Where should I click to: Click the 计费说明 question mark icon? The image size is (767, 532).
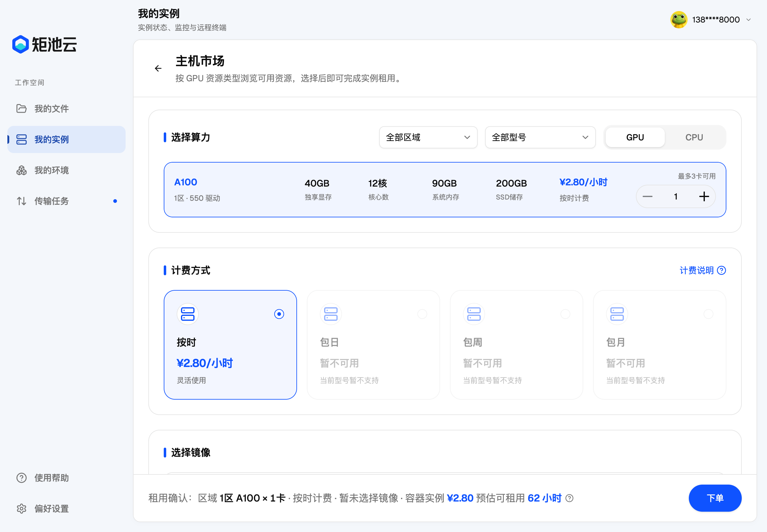721,270
